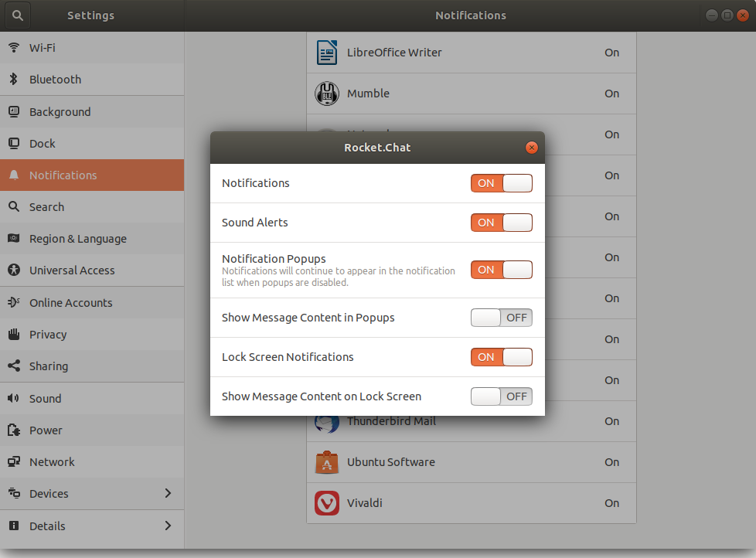Image resolution: width=756 pixels, height=558 pixels.
Task: Open LibreOffice Writer notification settings row
Action: pyautogui.click(x=472, y=53)
